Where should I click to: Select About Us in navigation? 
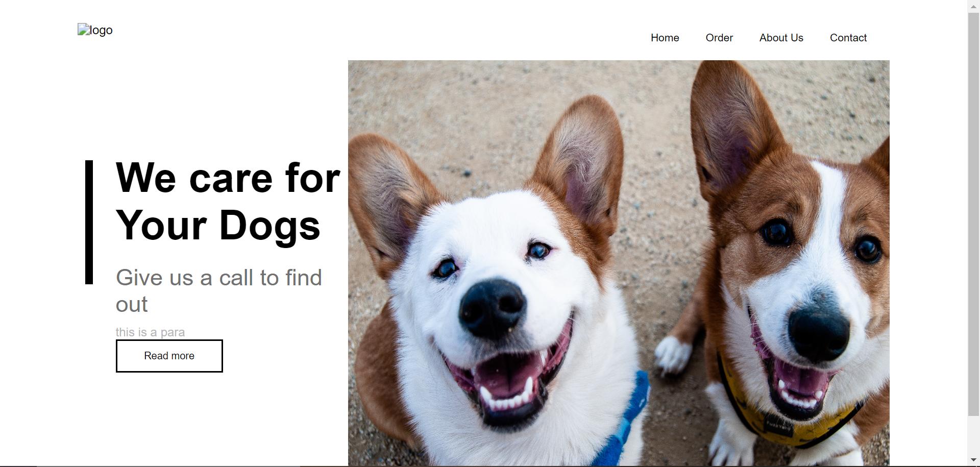[781, 38]
